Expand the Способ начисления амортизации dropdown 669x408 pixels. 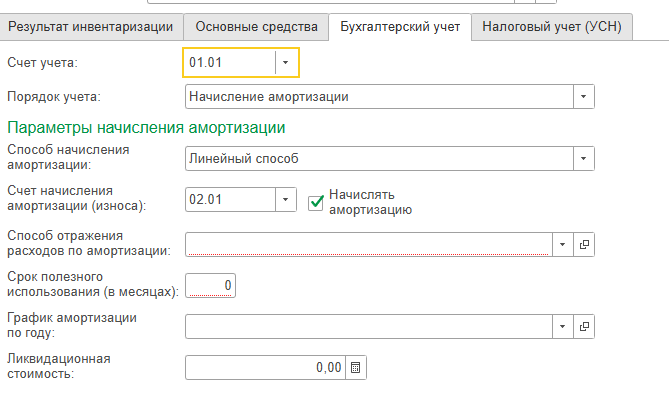pyautogui.click(x=583, y=159)
